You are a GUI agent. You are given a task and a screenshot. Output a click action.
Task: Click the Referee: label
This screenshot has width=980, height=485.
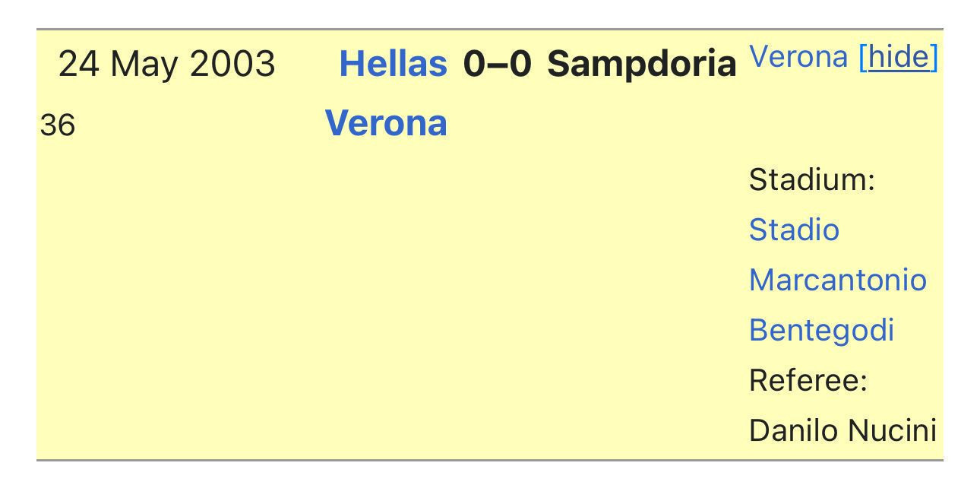coord(808,380)
